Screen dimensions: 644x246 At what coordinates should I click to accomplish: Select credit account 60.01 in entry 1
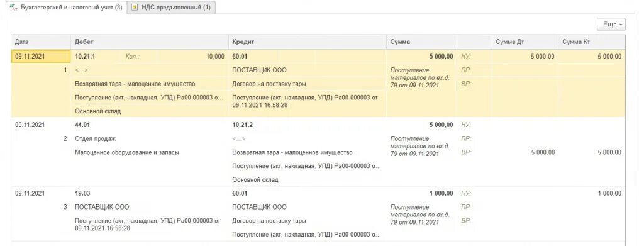tap(240, 56)
